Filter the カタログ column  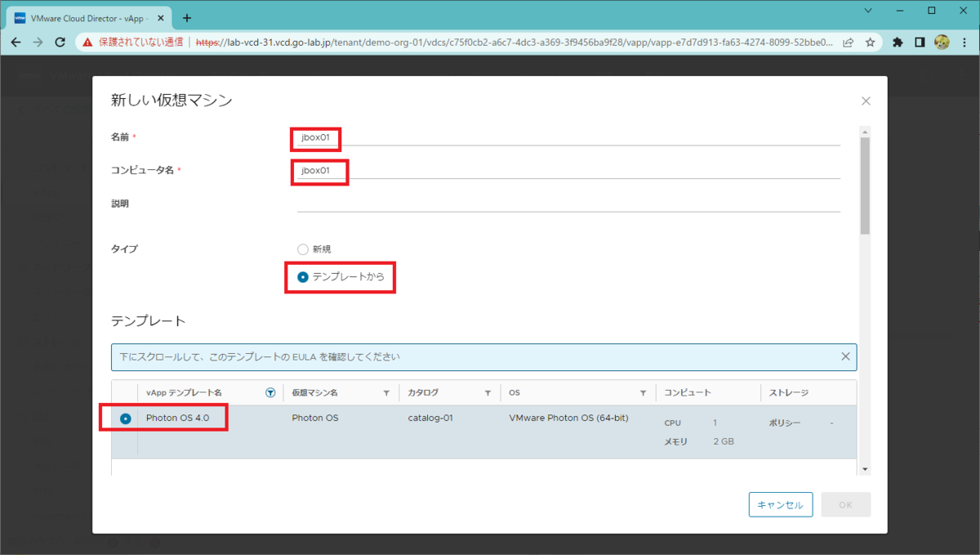[488, 393]
